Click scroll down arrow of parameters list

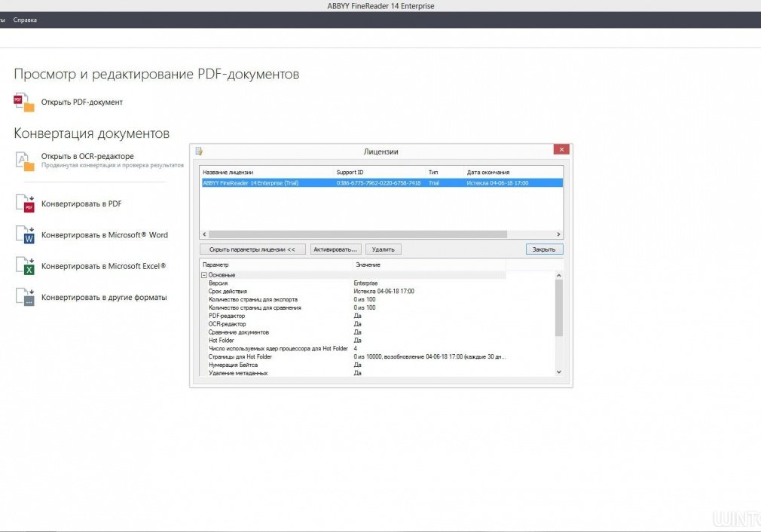pos(558,371)
